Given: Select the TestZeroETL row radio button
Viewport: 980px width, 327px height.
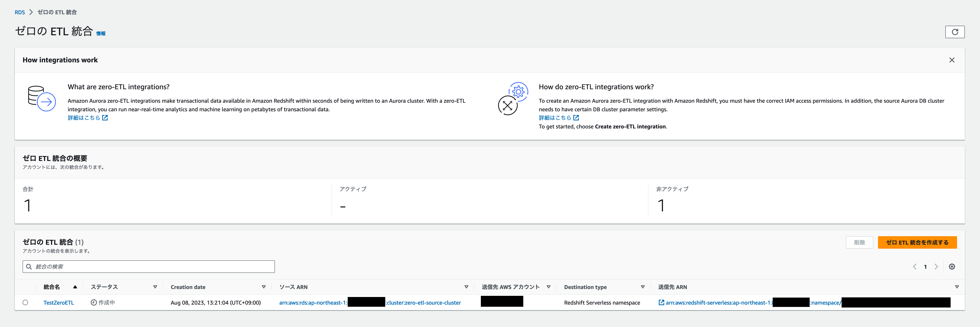Looking at the screenshot, I should [26, 303].
